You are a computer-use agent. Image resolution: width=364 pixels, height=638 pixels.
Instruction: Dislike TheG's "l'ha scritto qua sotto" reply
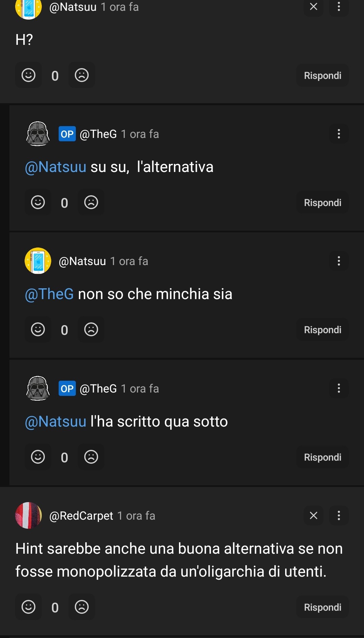tap(91, 457)
